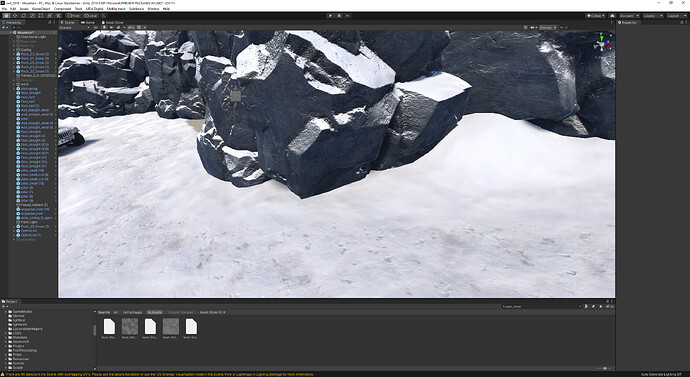Open the Layout dropdown
This screenshot has width=690, height=377.
coord(676,16)
